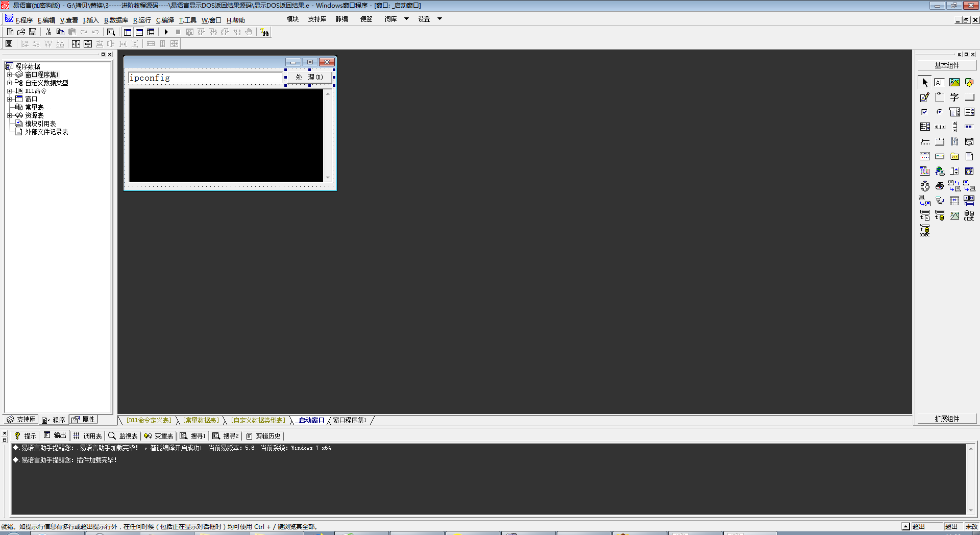Open the T.工具 menu

pos(187,20)
